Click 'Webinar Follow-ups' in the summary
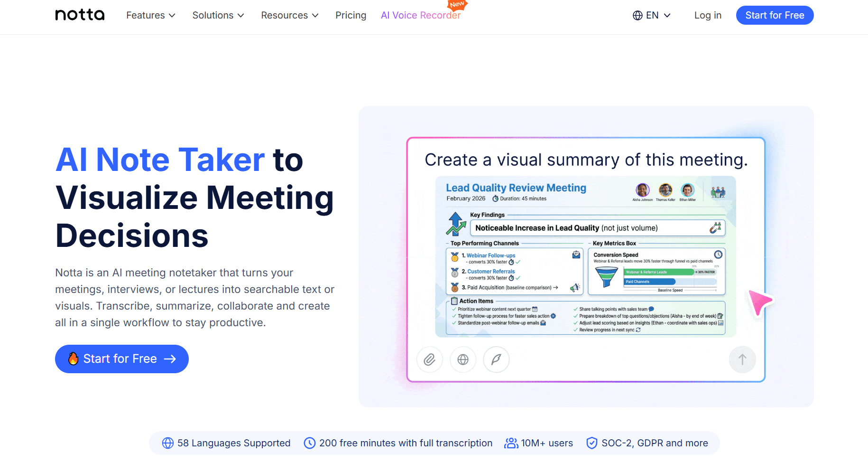868x462 pixels. coord(490,255)
